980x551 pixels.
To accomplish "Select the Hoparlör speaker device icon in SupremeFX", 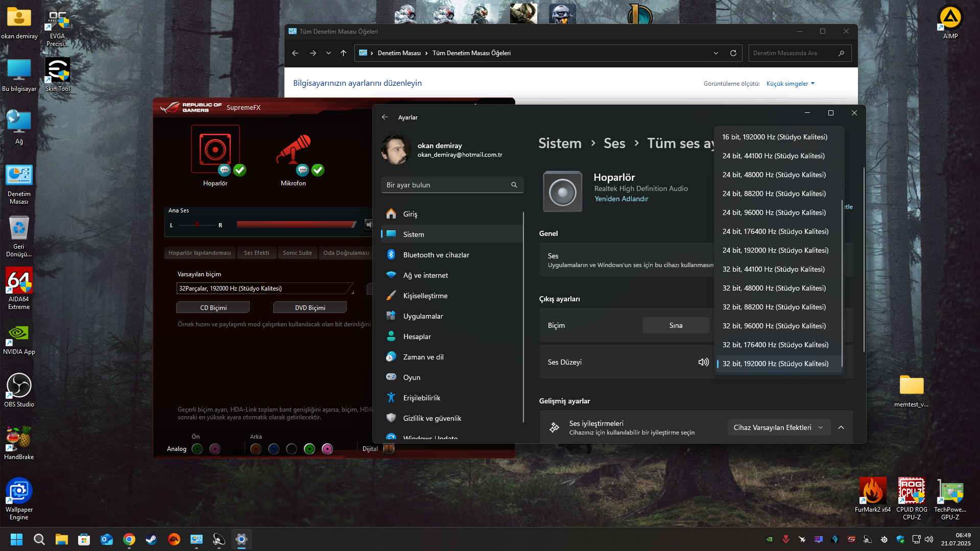I will [215, 150].
